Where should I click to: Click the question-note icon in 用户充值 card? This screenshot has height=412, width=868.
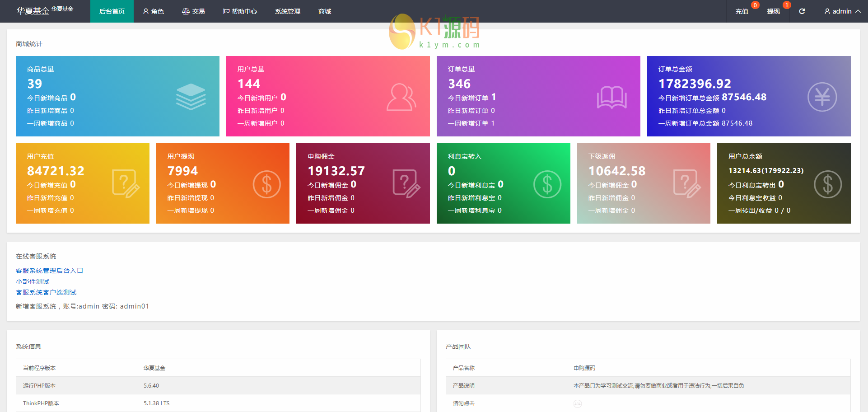[x=126, y=183]
